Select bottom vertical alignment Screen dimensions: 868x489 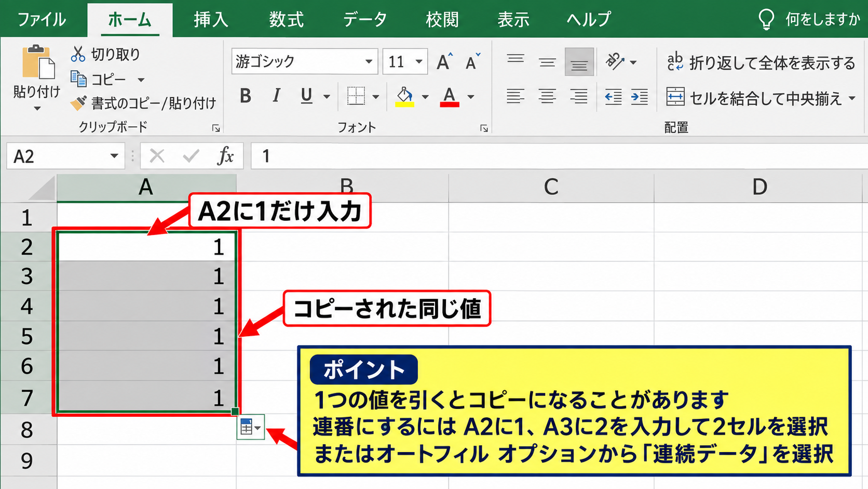pos(579,62)
